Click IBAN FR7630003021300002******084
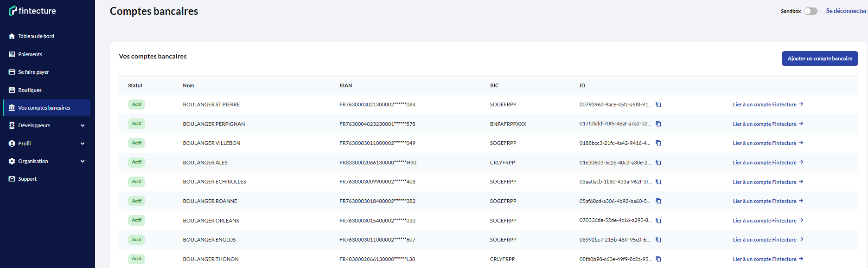Image resolution: width=868 pixels, height=268 pixels. click(x=377, y=105)
